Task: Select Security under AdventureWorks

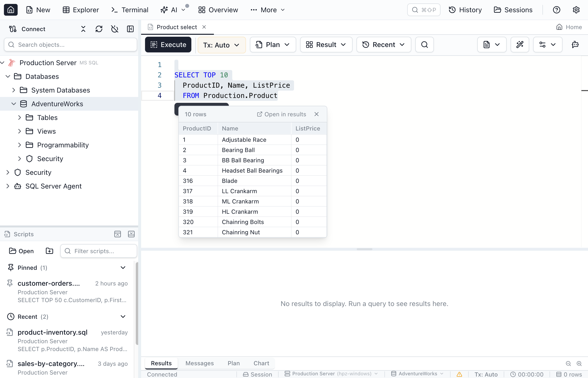Action: [x=50, y=159]
